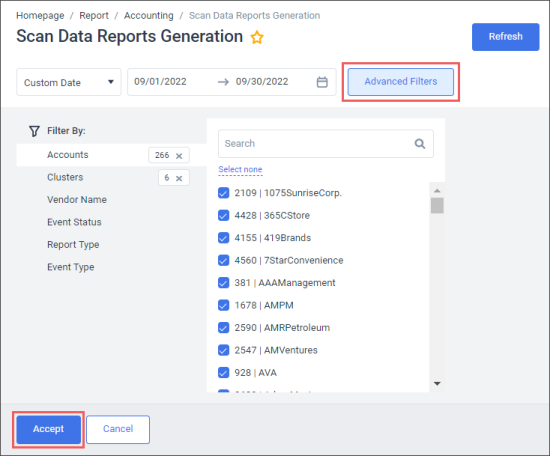
Task: Clear the Clusters filter count
Action: [x=179, y=178]
